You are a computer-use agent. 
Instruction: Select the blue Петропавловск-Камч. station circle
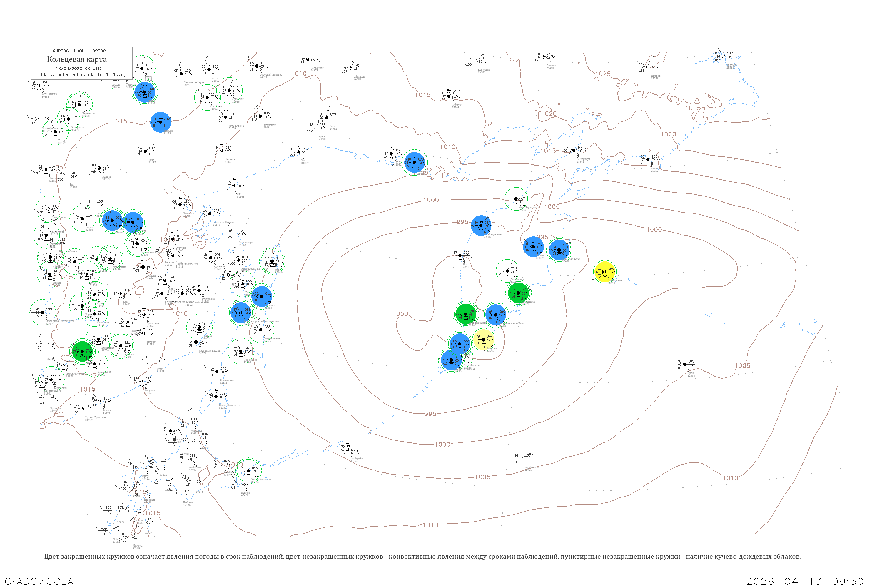[x=496, y=315]
